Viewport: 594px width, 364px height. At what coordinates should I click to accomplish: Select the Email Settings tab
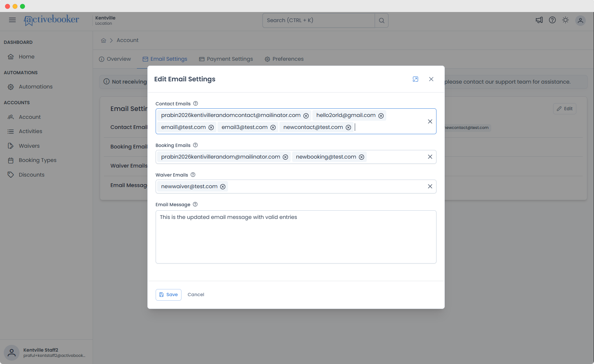click(x=165, y=59)
